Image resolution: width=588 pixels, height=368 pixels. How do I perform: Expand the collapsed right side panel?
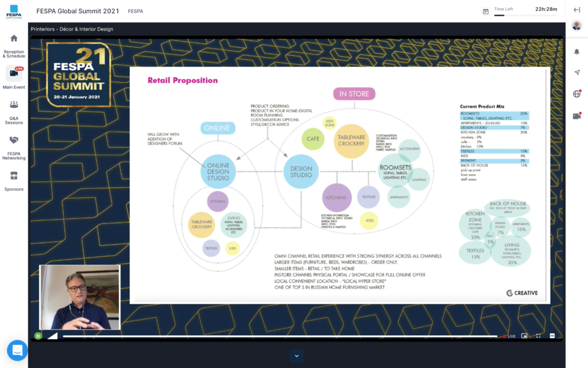coord(577,10)
